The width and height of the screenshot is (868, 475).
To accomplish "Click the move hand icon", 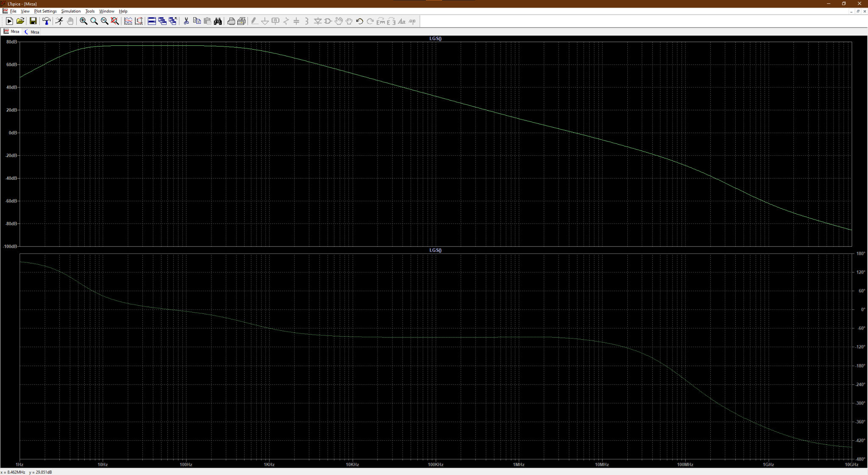I will [339, 21].
